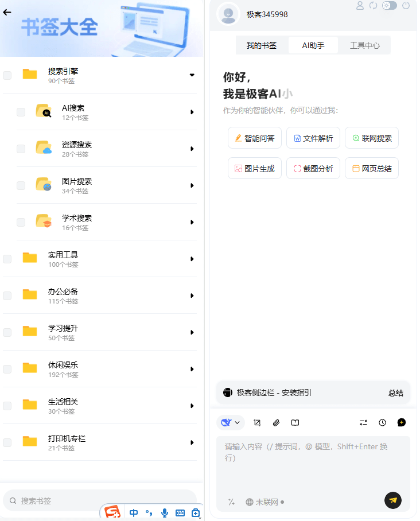This screenshot has height=521, width=420.
Task: Expand the 休闲娱乐 folder arrow
Action: pyautogui.click(x=192, y=369)
